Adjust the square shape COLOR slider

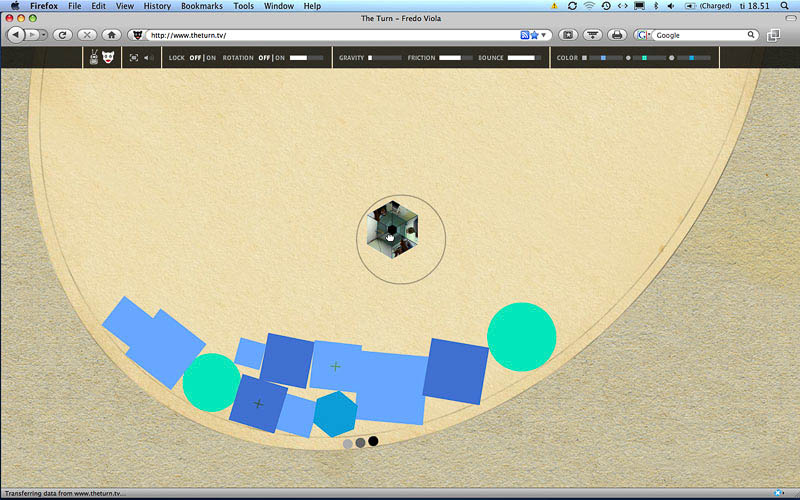[606, 58]
